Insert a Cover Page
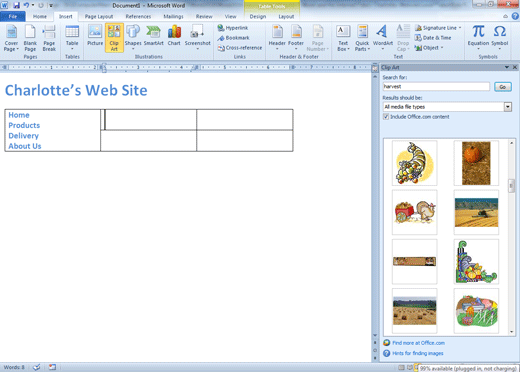Image resolution: width=520 pixels, height=372 pixels. [x=11, y=38]
